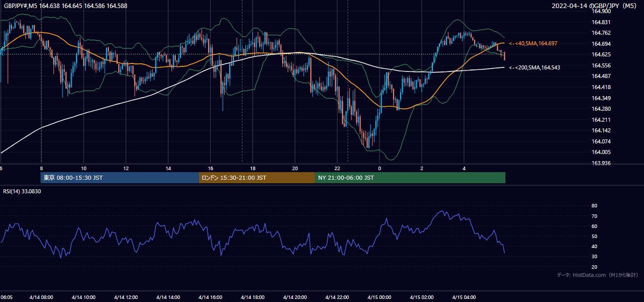The width and height of the screenshot is (644, 302).
Task: Click the Tokyo session bar 東京 08:00-15:30 JST
Action: pyautogui.click(x=120, y=178)
